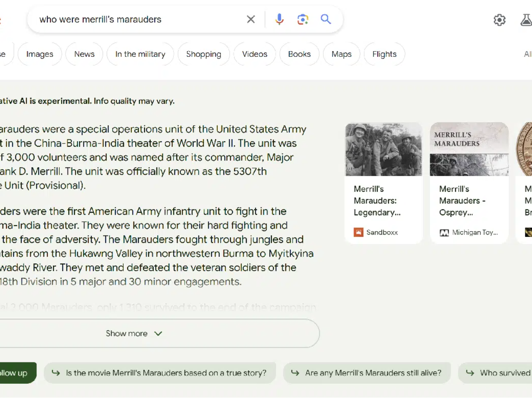Image resolution: width=532 pixels, height=398 pixels.
Task: Open the Shopping results tab
Action: click(203, 54)
